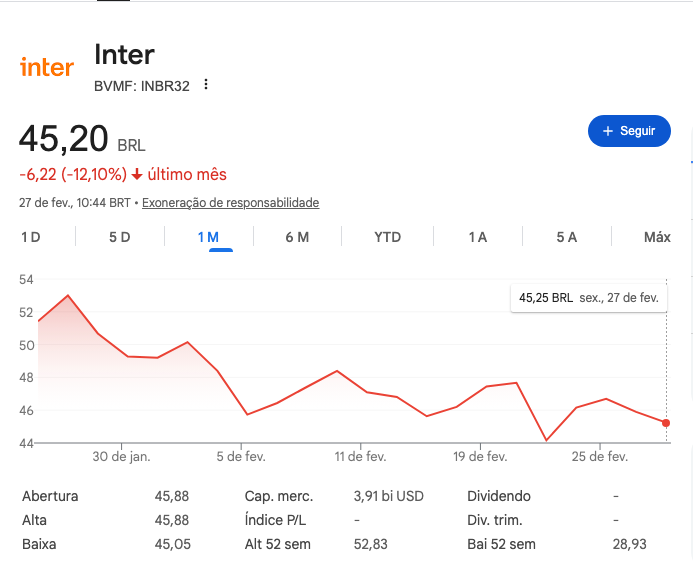
Task: Click the 25 de fev. axis label
Action: [600, 456]
